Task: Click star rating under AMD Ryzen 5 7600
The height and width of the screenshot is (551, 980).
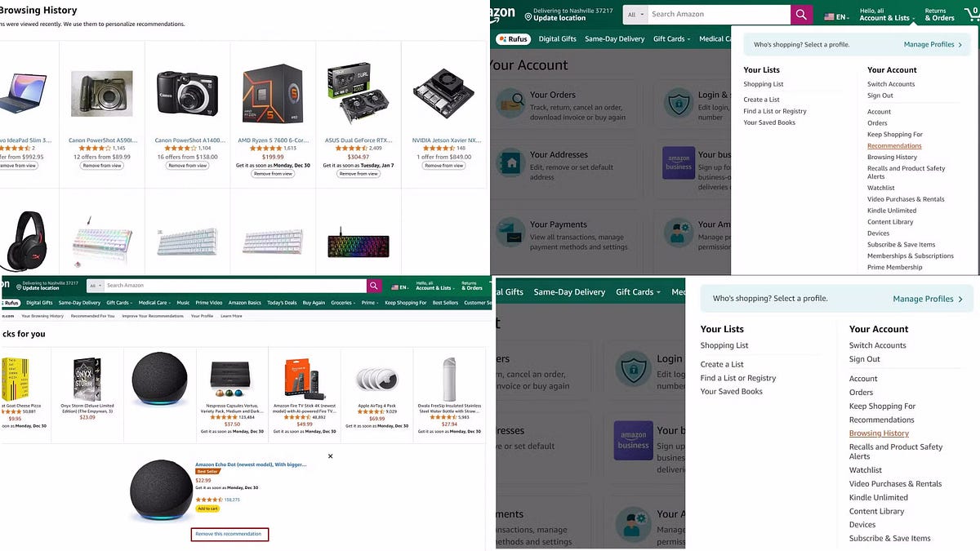Action: pos(265,149)
